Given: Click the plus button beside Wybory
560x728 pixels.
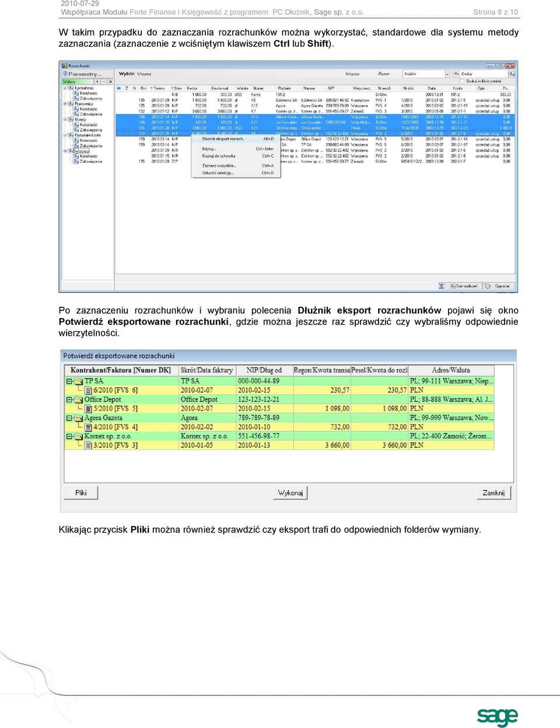Looking at the screenshot, I should point(97,82).
